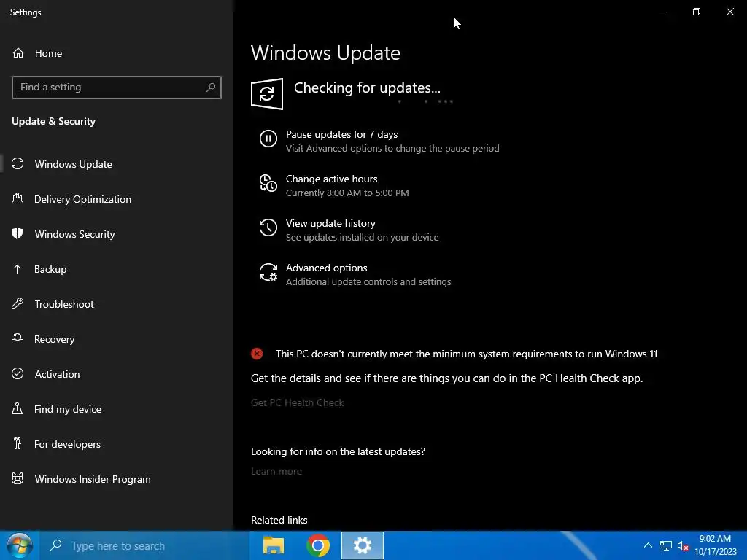Click the Find my device person icon
Image resolution: width=747 pixels, height=560 pixels.
18,409
